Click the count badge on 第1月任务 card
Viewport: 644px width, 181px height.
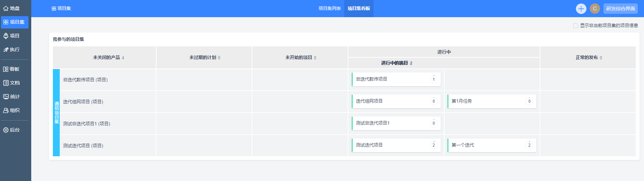pyautogui.click(x=529, y=101)
